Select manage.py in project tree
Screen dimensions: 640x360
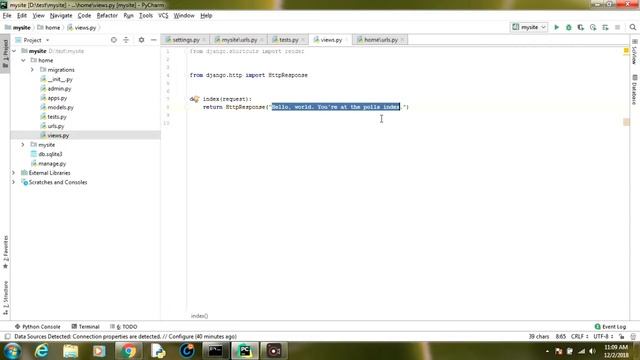[52, 164]
